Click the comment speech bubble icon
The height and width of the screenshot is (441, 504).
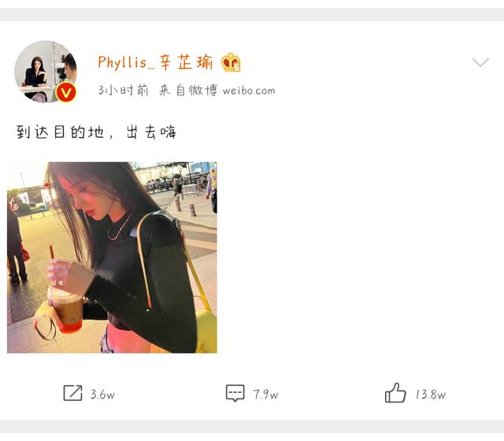click(235, 393)
